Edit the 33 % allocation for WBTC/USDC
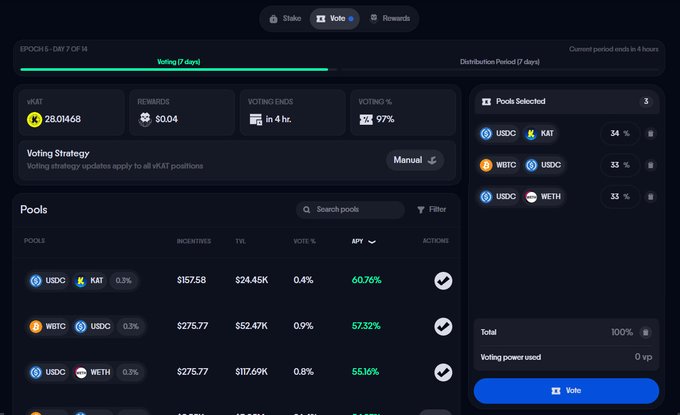 coord(620,165)
